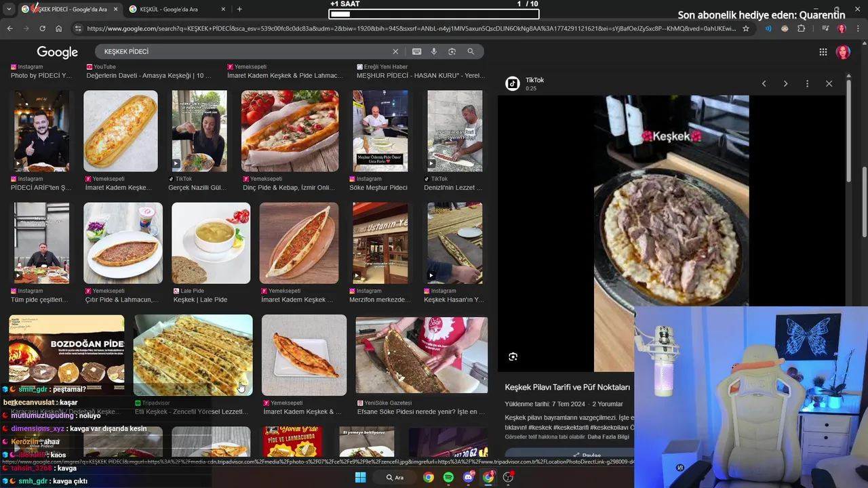The image size is (868, 488).
Task: Open the browser home page
Action: 58,28
